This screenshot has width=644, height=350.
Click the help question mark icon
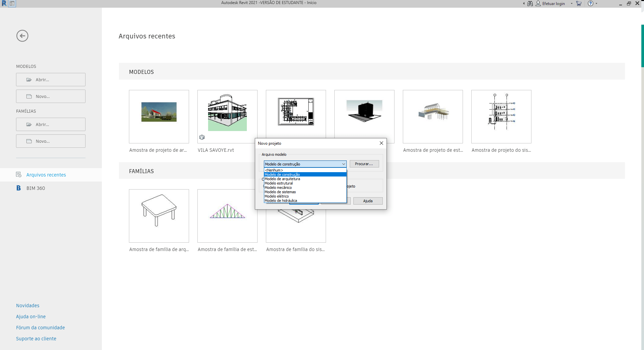[591, 3]
